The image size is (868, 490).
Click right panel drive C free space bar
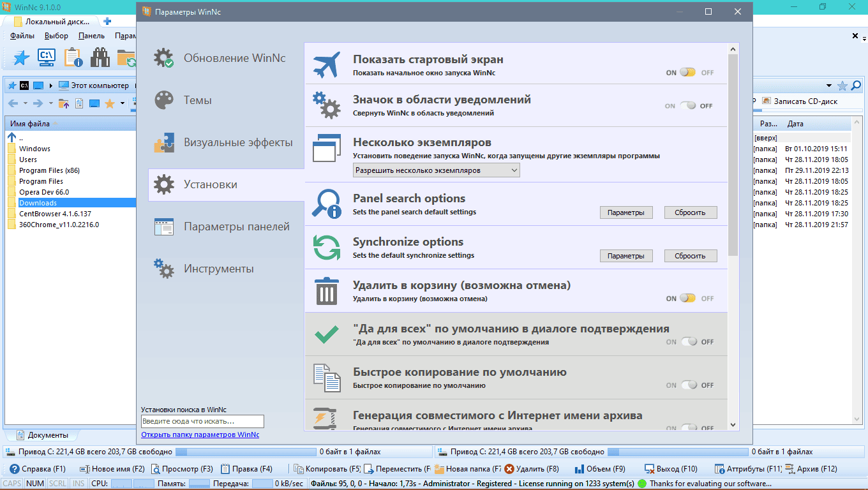[x=678, y=452]
